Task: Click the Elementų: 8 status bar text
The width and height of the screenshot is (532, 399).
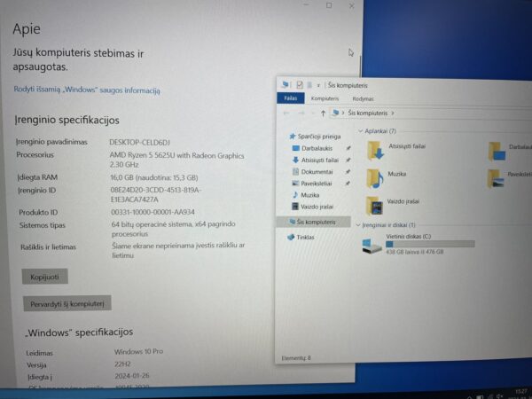Action: 296,357
